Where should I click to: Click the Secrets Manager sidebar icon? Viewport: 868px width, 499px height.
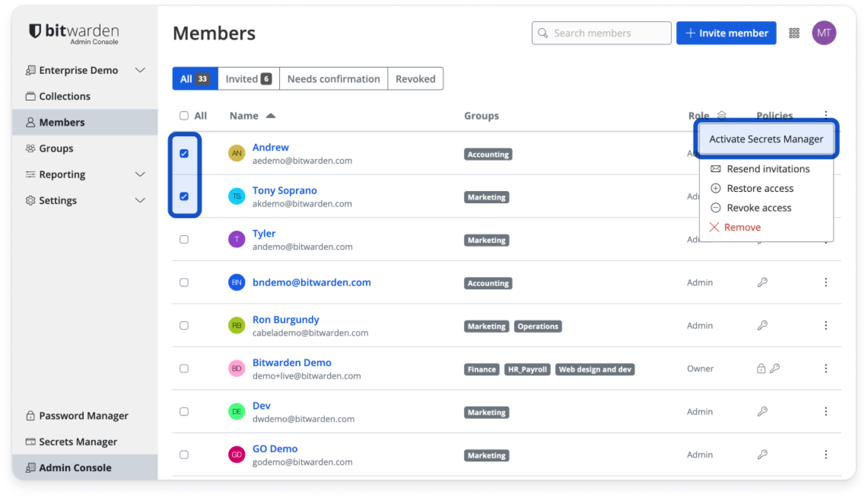31,441
